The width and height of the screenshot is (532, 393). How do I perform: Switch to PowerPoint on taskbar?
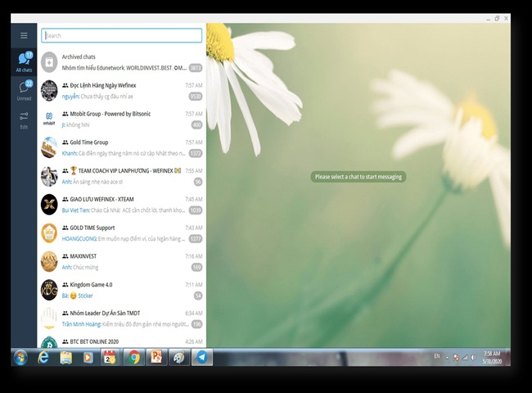pyautogui.click(x=156, y=357)
